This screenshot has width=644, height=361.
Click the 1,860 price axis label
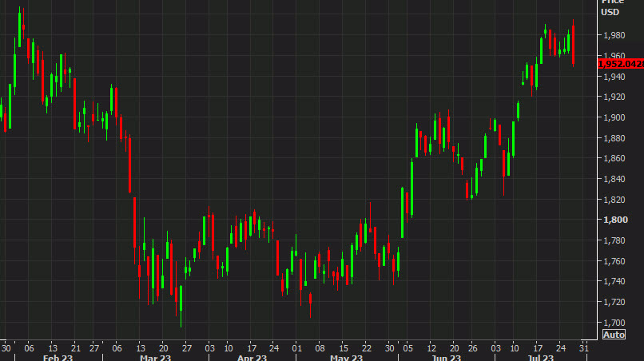click(614, 158)
